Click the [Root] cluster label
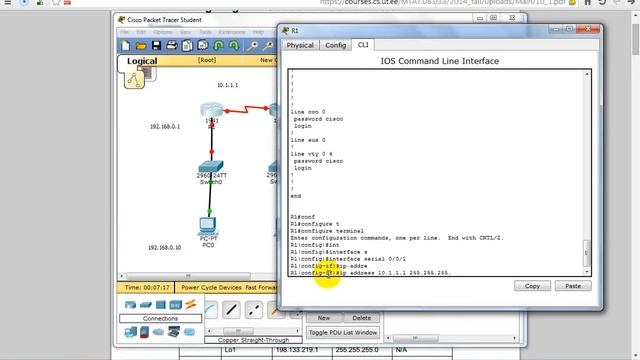This screenshot has width=640, height=360. (x=207, y=60)
